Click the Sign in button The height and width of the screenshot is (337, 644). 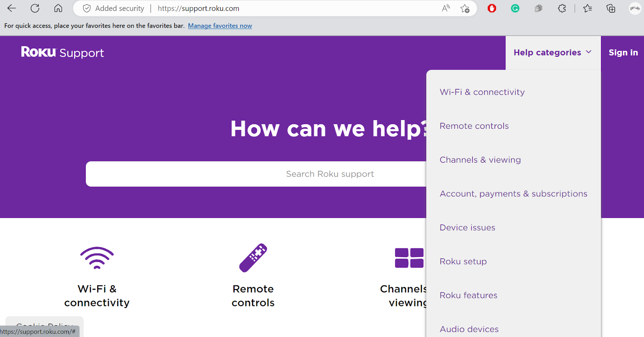(623, 53)
